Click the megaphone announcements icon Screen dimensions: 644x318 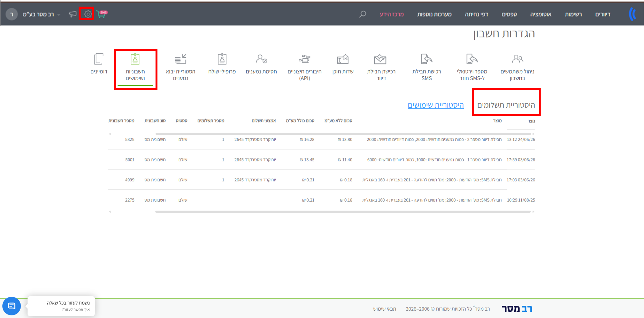[x=73, y=14]
